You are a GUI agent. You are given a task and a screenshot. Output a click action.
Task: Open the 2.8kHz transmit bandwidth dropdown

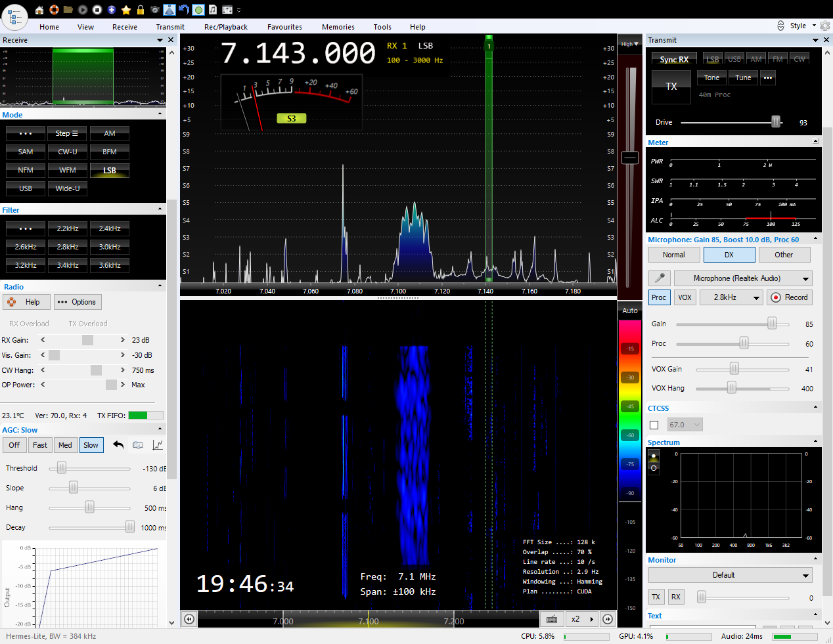pyautogui.click(x=731, y=297)
